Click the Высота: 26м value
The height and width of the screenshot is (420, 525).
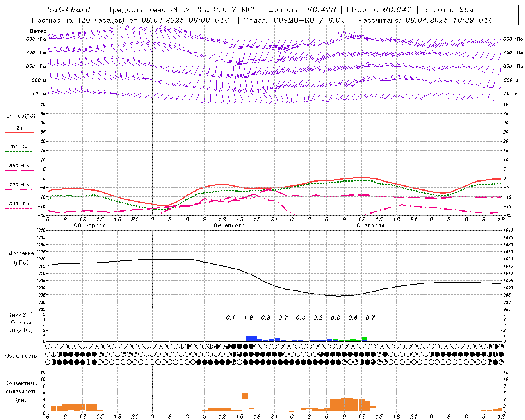[x=449, y=10]
